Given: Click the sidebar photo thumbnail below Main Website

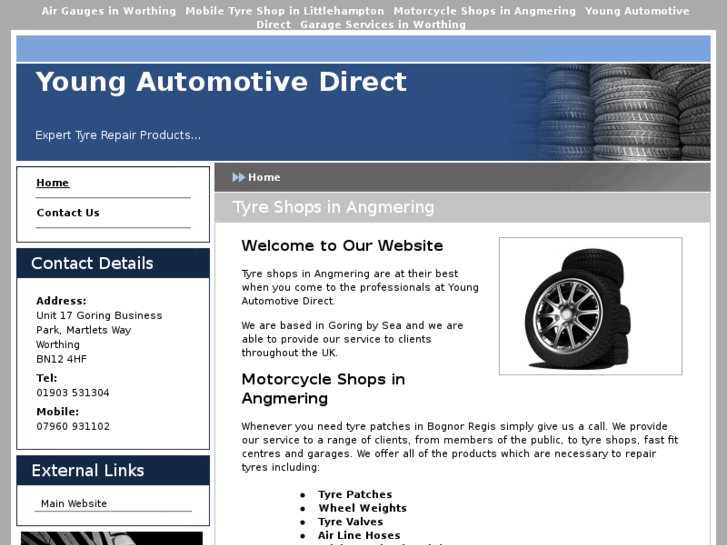Looking at the screenshot, I should click(x=112, y=538).
